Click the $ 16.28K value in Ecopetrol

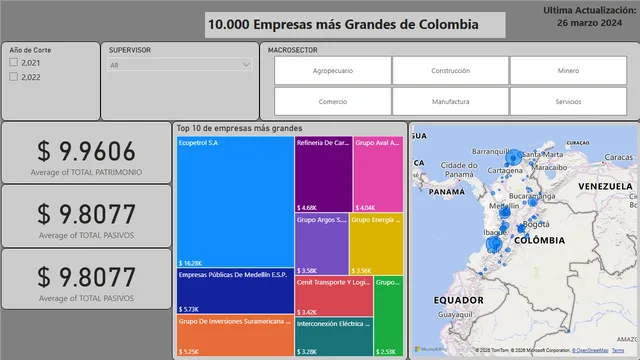[x=190, y=263]
